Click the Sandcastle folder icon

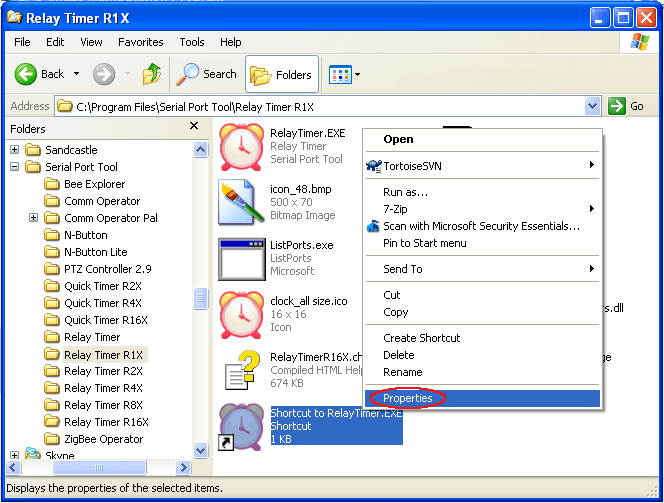[x=33, y=150]
